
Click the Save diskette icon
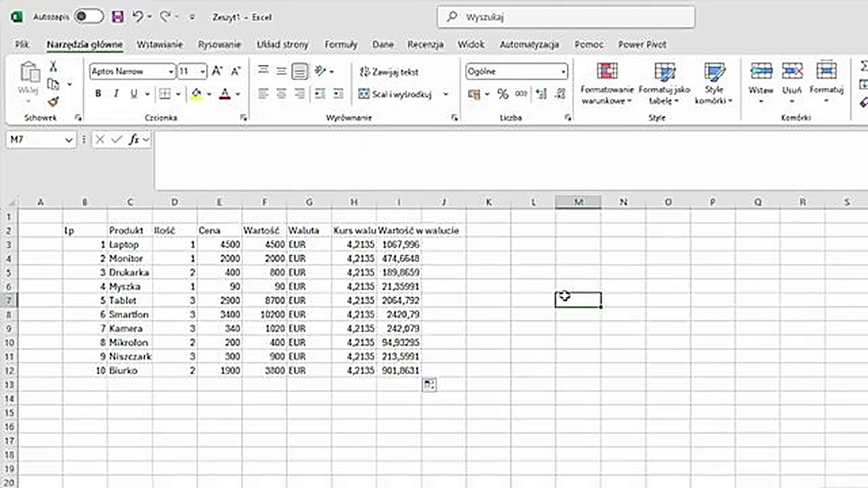tap(117, 17)
